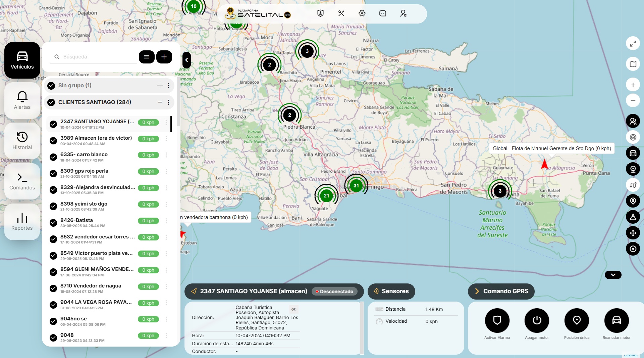
Task: Click the map zoom in plus button
Action: click(x=633, y=85)
